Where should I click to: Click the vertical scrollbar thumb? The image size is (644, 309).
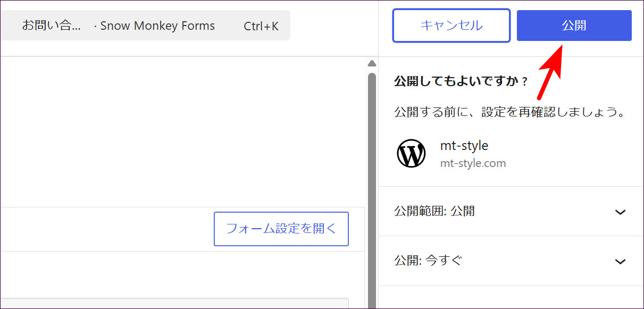click(372, 190)
